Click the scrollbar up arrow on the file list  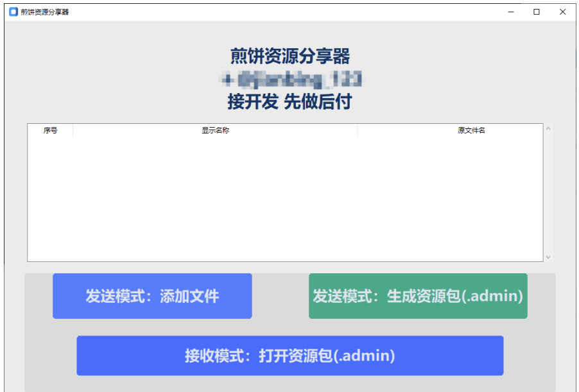548,128
